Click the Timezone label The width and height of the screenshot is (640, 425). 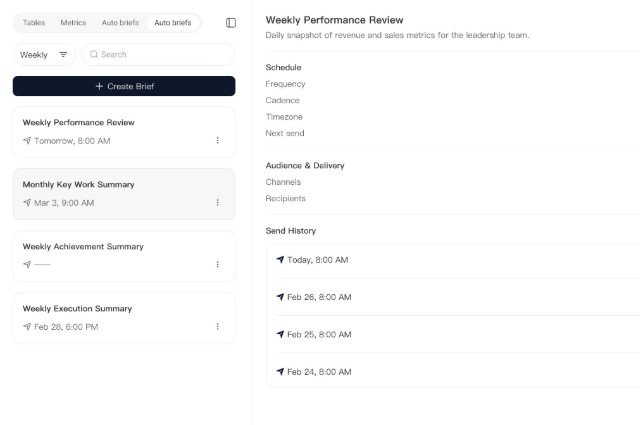(284, 117)
